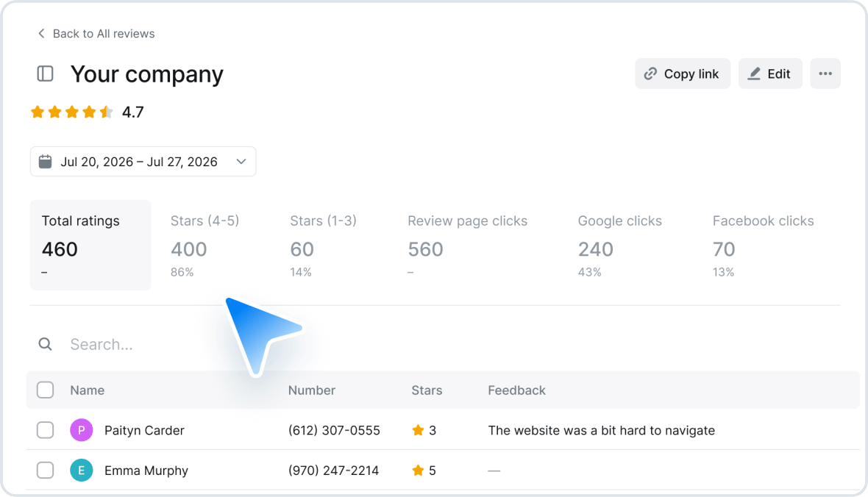The image size is (868, 497).
Task: Click the back chevron icon
Action: tap(41, 34)
